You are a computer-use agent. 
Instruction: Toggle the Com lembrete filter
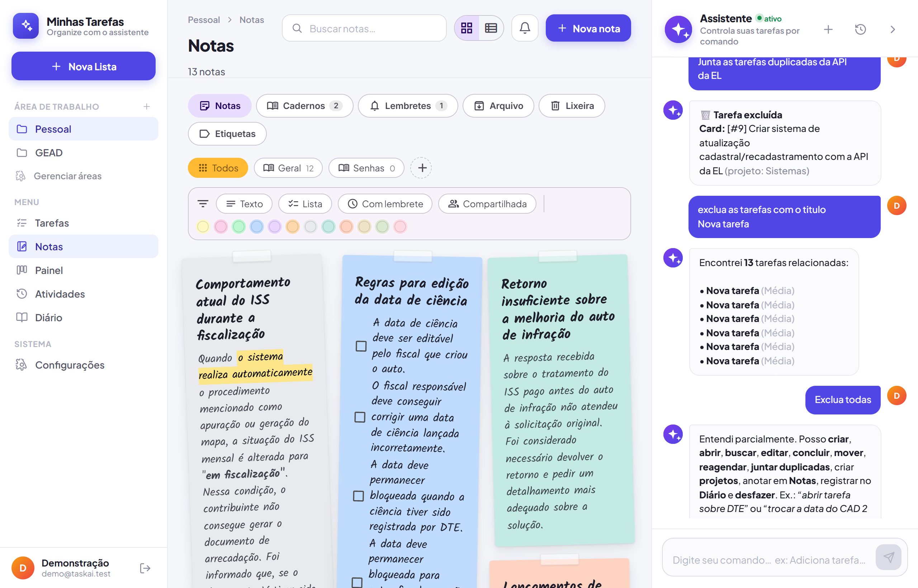tap(385, 204)
